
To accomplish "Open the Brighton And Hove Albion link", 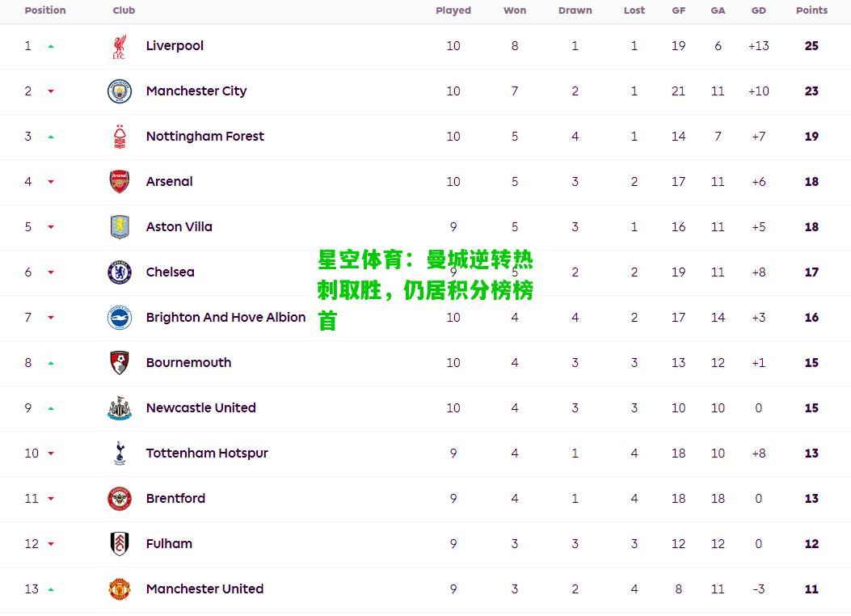I will pyautogui.click(x=225, y=318).
